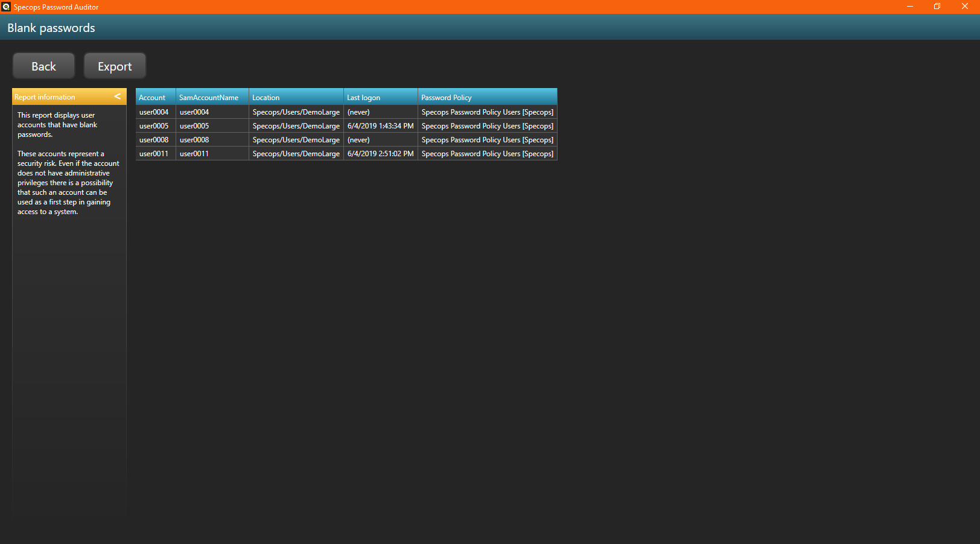Sort by the Last logon column header
The image size is (980, 544).
(x=380, y=97)
